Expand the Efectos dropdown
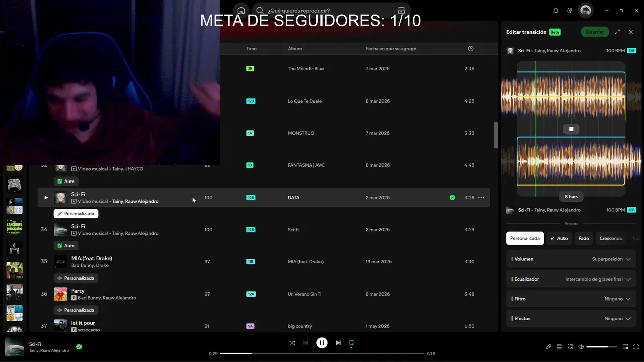Viewport: 644px width, 362px height. point(571,319)
